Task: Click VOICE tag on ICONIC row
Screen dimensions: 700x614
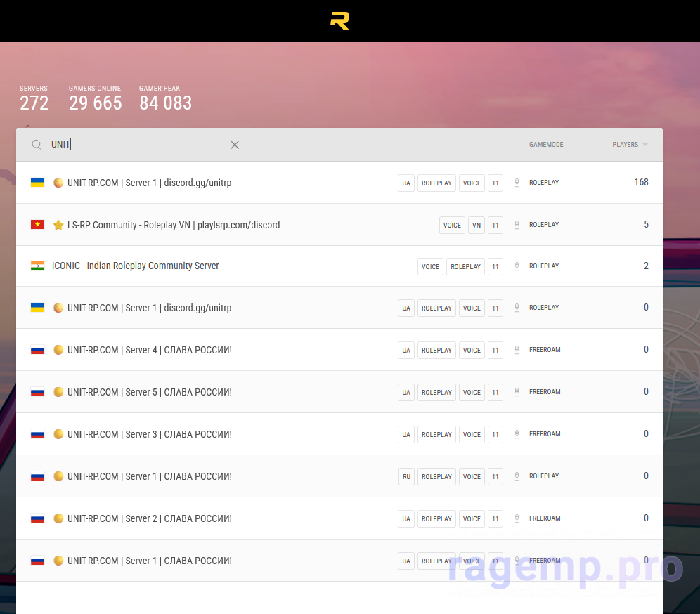Action: coord(430,267)
